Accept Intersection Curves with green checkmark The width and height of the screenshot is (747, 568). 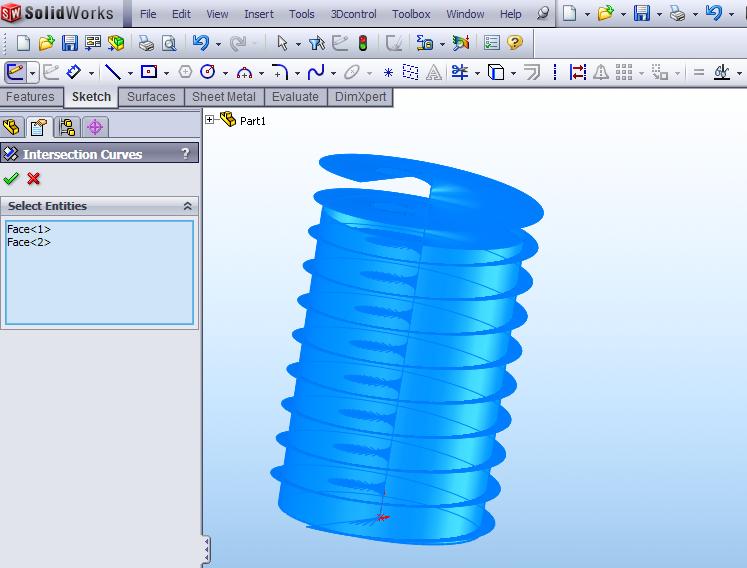click(x=10, y=179)
